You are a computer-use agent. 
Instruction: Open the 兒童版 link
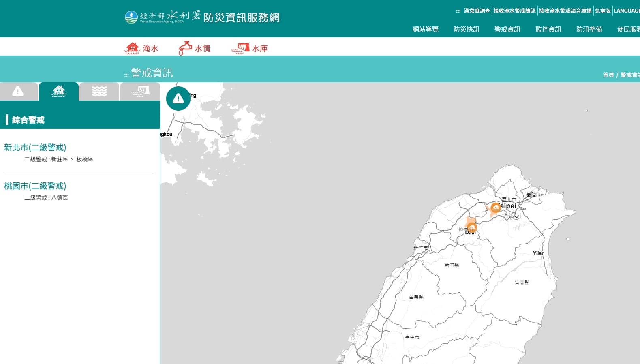coord(603,11)
